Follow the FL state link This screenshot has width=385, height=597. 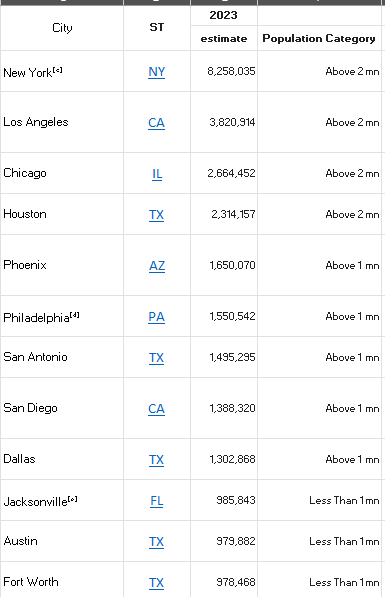(157, 501)
